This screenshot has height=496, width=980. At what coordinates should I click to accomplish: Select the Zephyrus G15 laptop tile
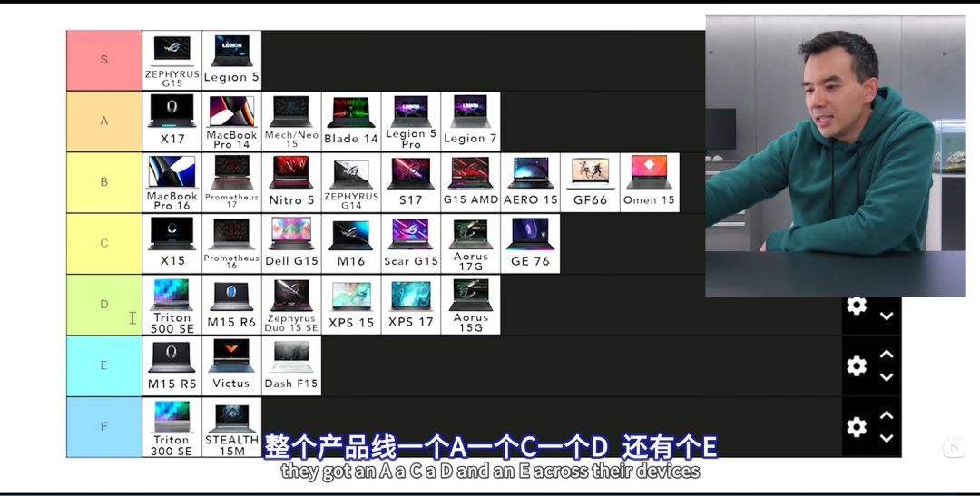171,60
